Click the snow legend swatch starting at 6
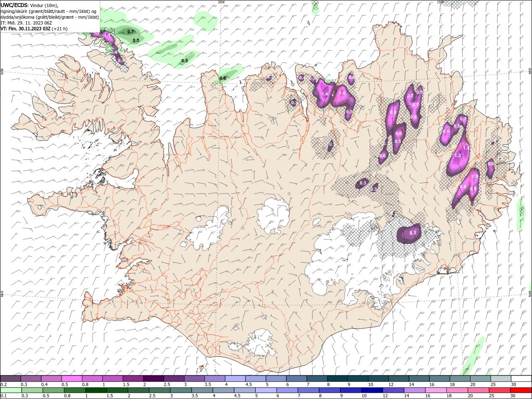The width and height of the screenshot is (532, 399). tap(296, 379)
